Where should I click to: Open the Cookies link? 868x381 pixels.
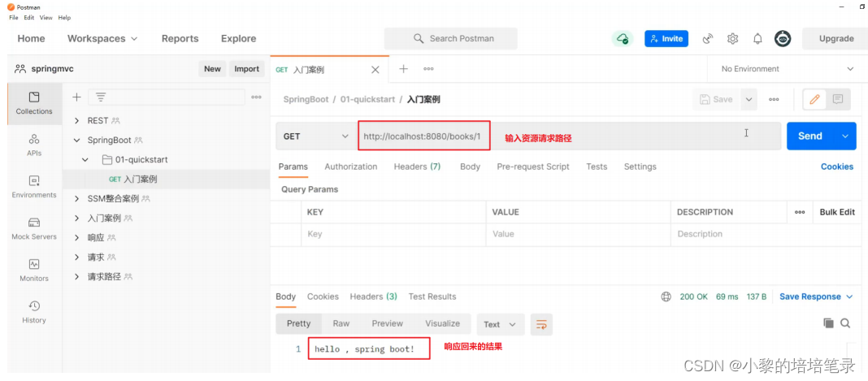coord(837,167)
